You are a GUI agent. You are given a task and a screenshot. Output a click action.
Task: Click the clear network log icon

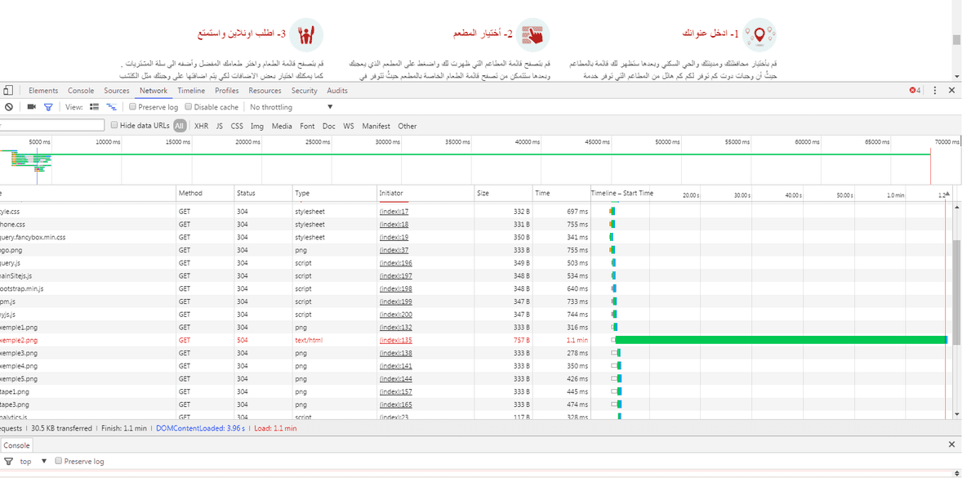(x=8, y=107)
